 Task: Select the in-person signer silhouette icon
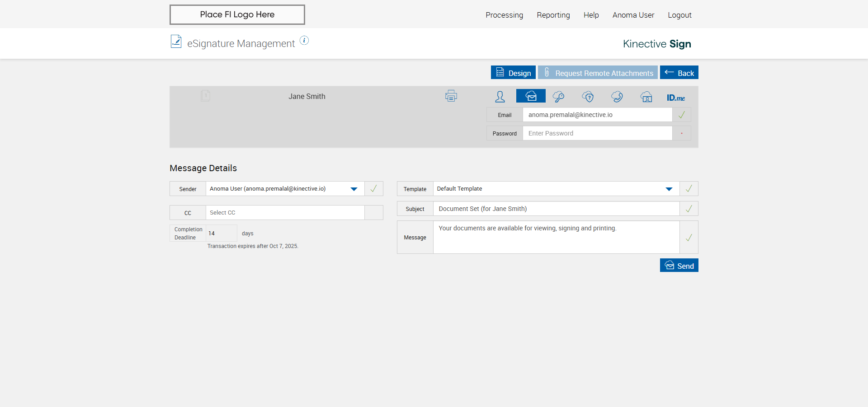pyautogui.click(x=500, y=97)
